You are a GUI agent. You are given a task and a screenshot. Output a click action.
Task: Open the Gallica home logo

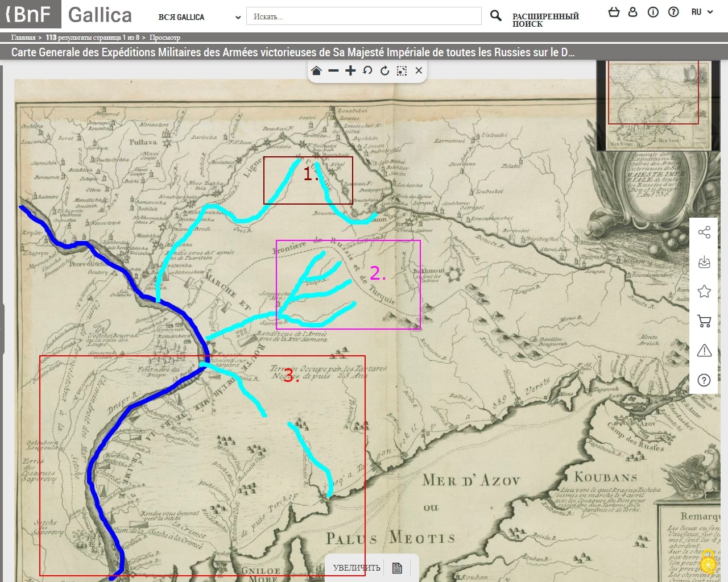[100, 15]
